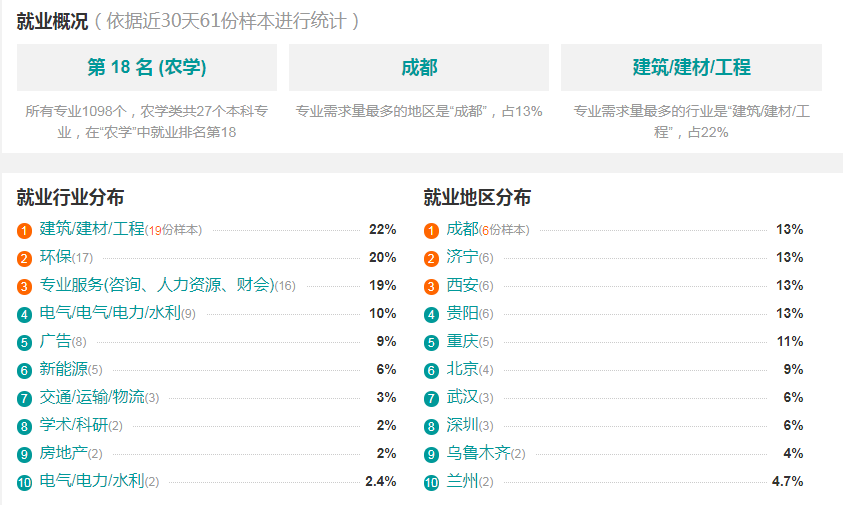Select the 就业地区分布 section heading
The height and width of the screenshot is (505, 843).
pyautogui.click(x=477, y=197)
